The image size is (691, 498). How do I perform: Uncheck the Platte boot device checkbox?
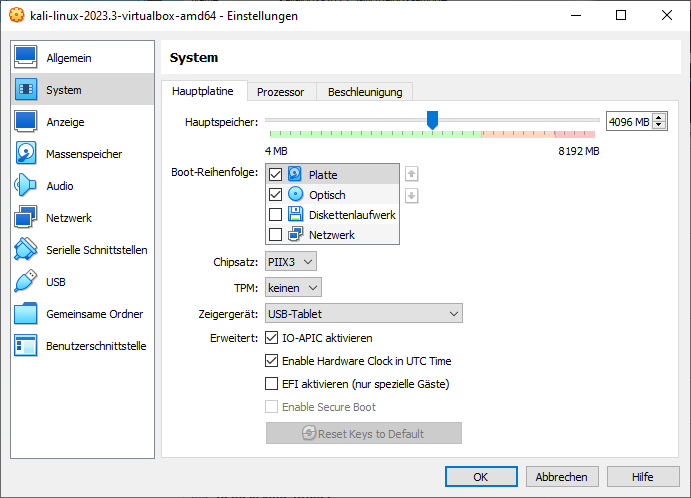point(276,175)
